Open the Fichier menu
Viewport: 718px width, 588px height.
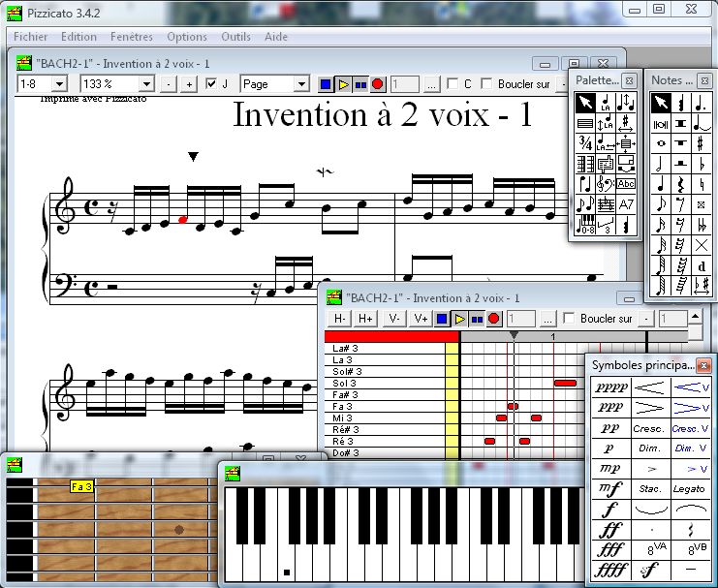31,37
